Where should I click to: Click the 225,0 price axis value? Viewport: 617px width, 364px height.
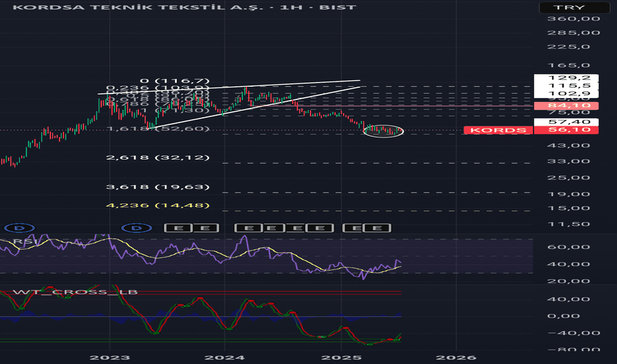(569, 47)
